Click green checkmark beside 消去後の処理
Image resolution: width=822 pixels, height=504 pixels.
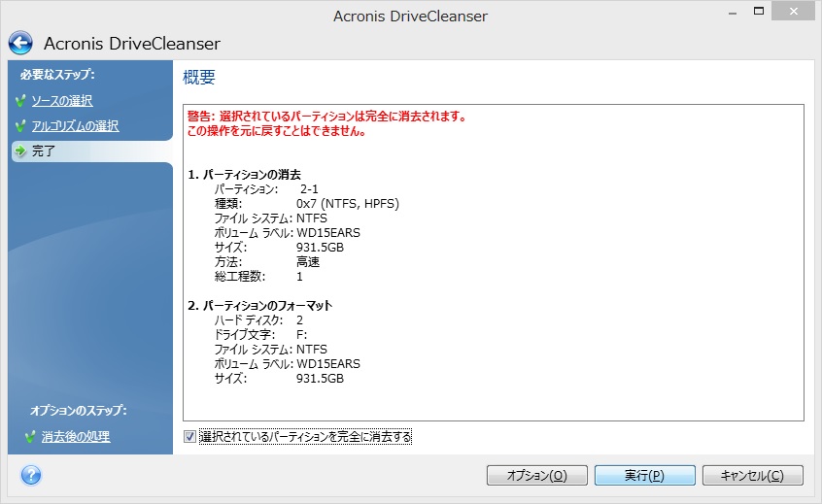[x=30, y=436]
